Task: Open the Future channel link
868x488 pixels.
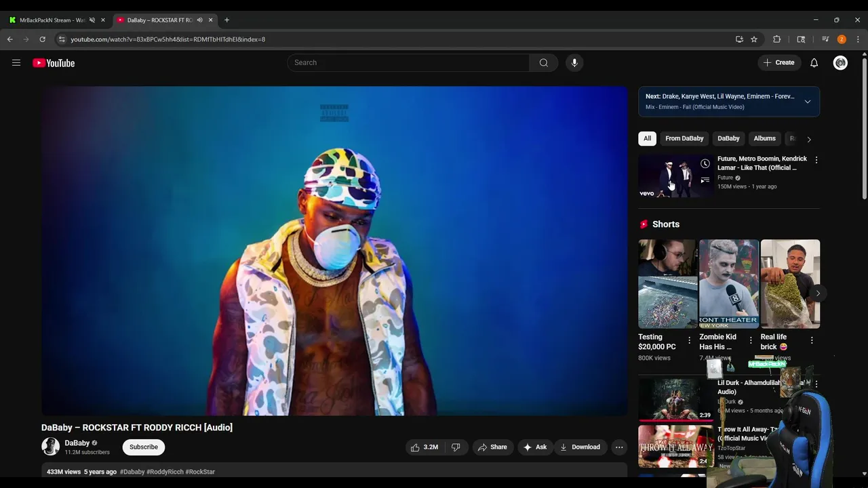Action: (x=725, y=178)
